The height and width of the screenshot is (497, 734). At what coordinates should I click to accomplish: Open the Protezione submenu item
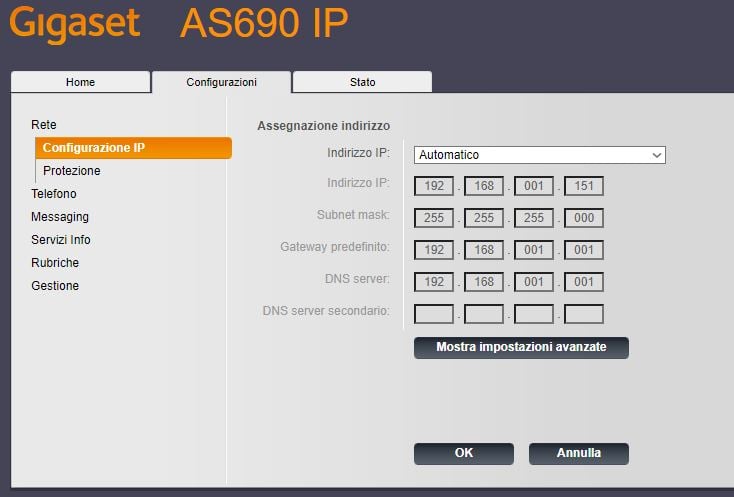pyautogui.click(x=72, y=170)
